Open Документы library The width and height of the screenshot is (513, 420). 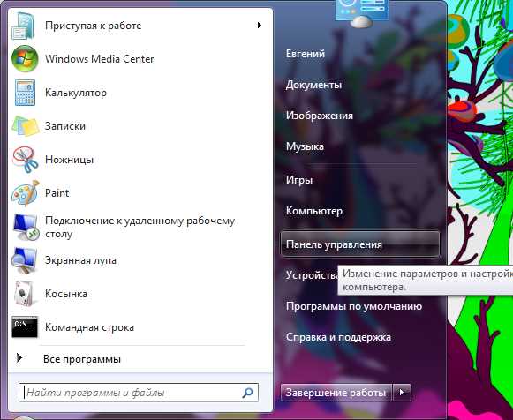(x=313, y=85)
